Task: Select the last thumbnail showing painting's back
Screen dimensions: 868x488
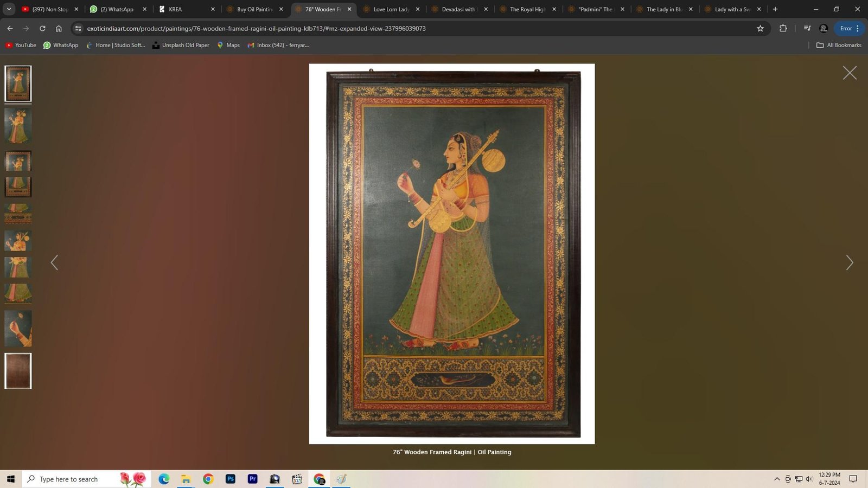Action: point(18,371)
